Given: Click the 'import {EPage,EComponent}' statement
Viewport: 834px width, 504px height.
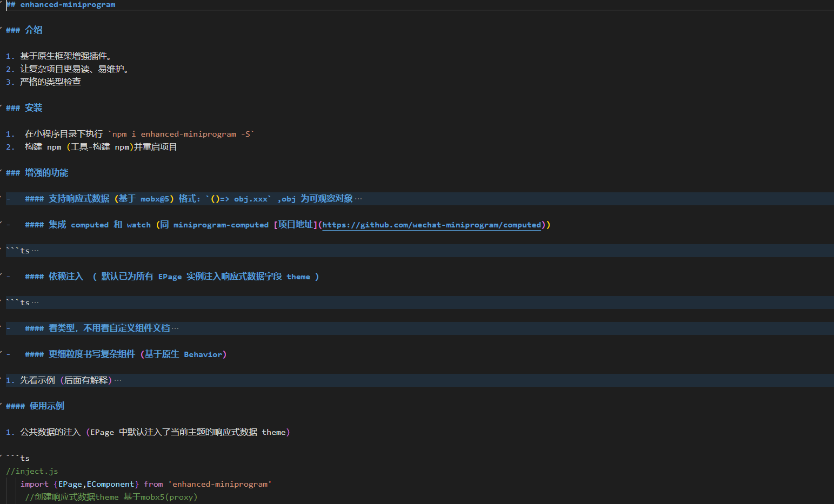Looking at the screenshot, I should click(79, 484).
